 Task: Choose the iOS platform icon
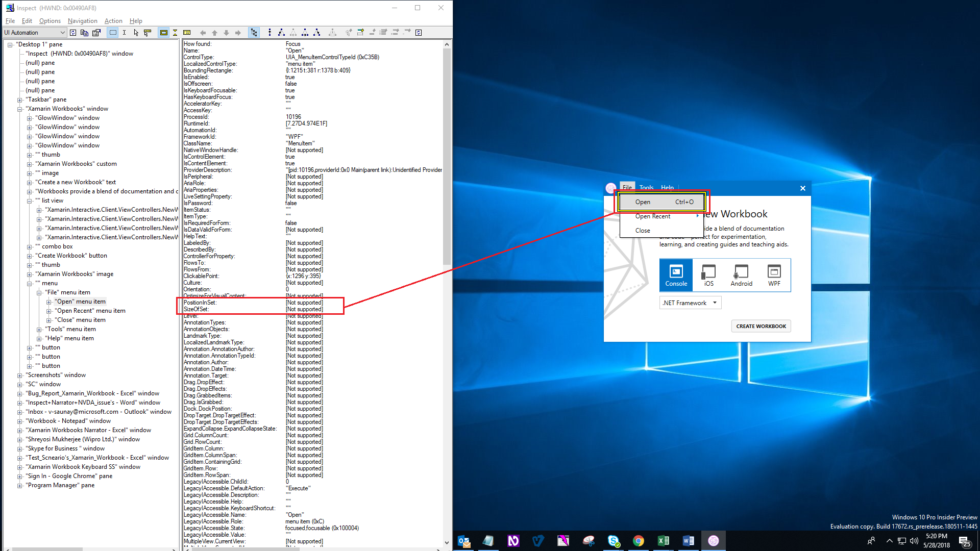coord(708,275)
